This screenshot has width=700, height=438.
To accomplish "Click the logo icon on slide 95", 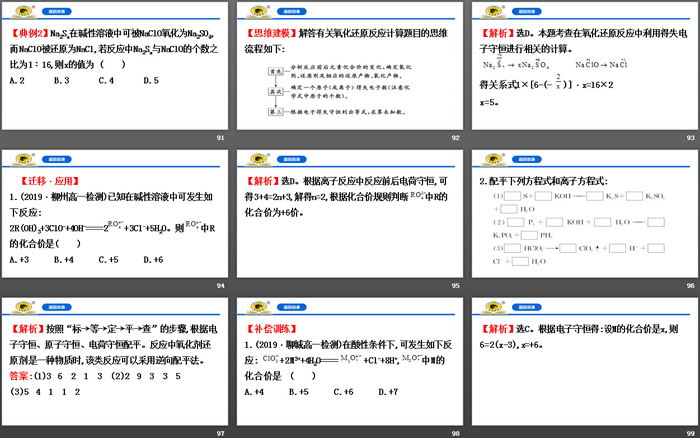I will tap(259, 159).
